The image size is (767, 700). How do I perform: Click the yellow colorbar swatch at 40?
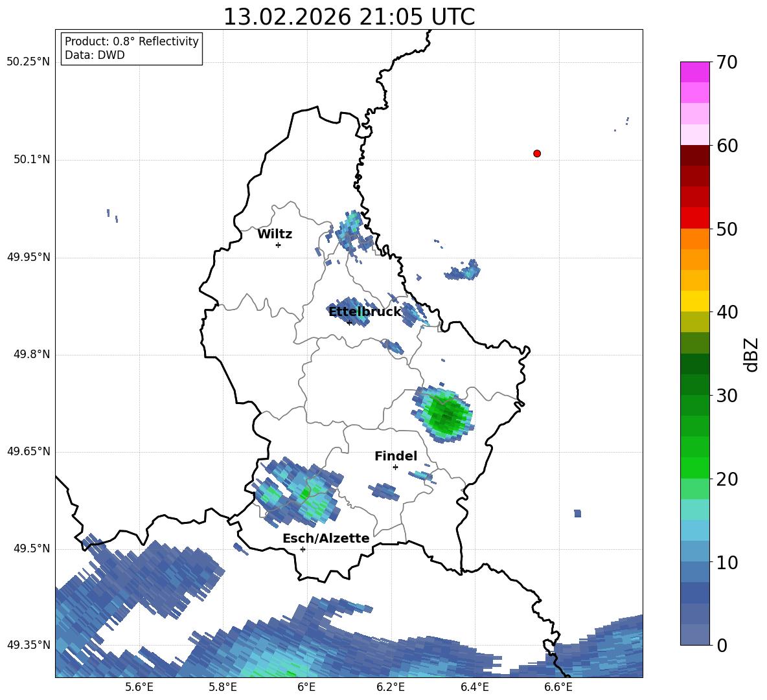coord(694,301)
